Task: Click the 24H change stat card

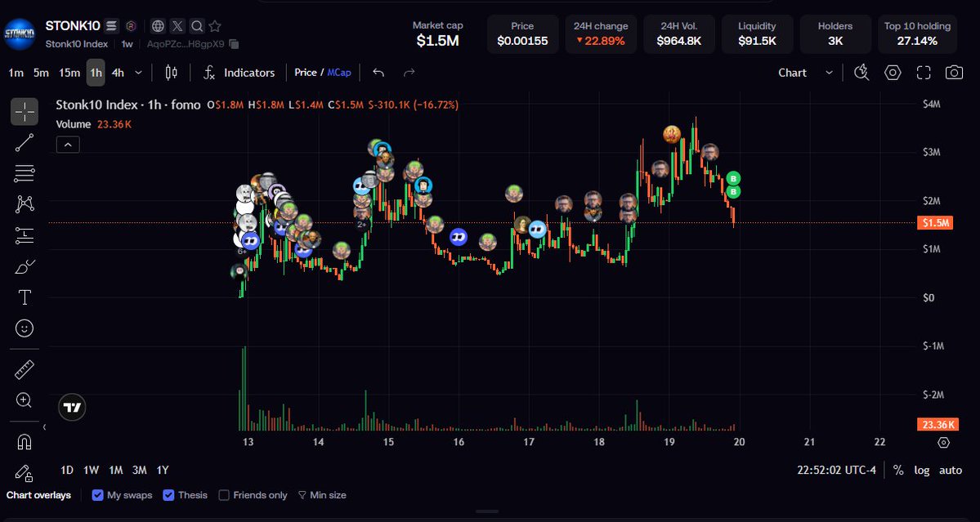Action: pyautogui.click(x=601, y=34)
